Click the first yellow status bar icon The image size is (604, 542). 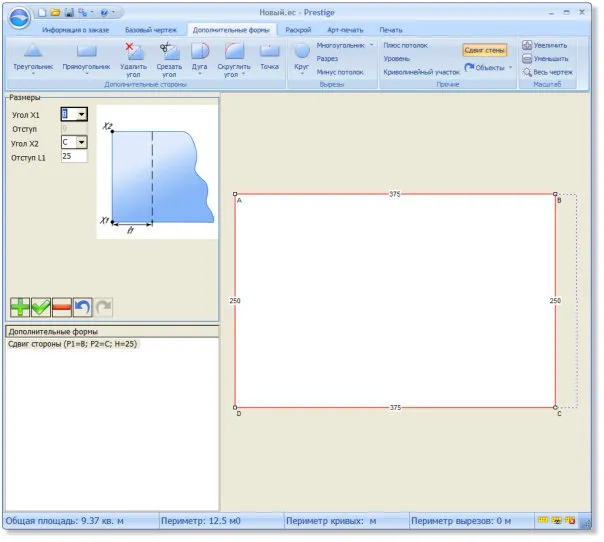(x=542, y=520)
